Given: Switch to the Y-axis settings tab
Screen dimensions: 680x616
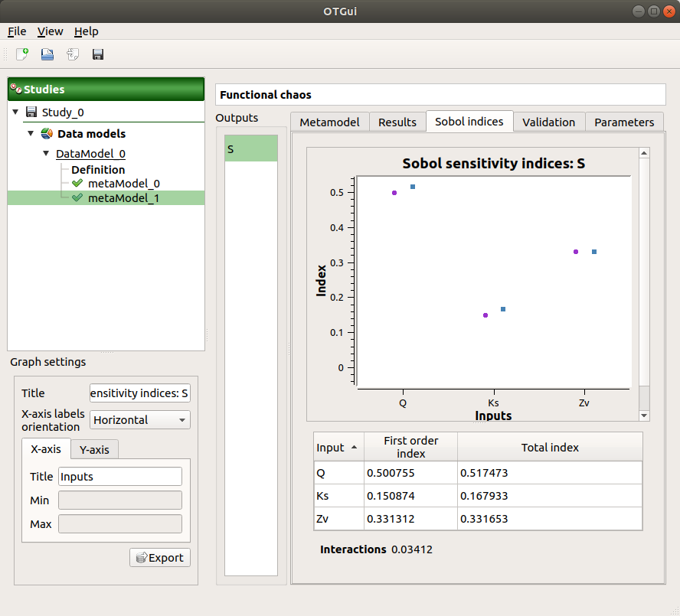Looking at the screenshot, I should coord(93,449).
